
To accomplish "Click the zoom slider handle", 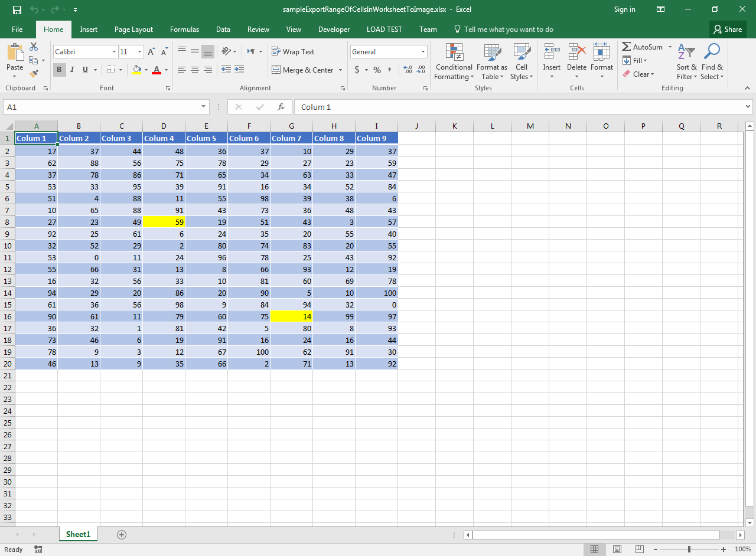I will 689,550.
